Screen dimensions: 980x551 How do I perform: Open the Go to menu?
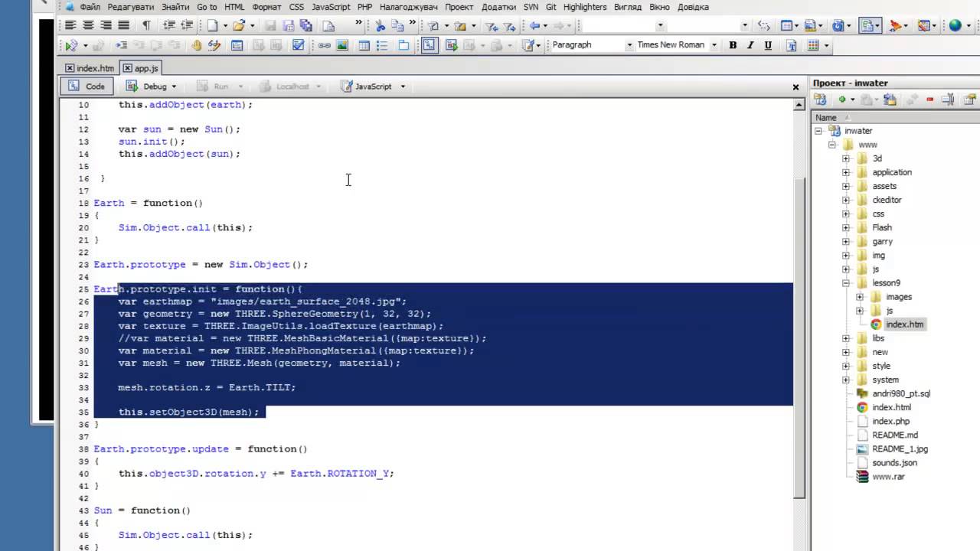pos(207,7)
